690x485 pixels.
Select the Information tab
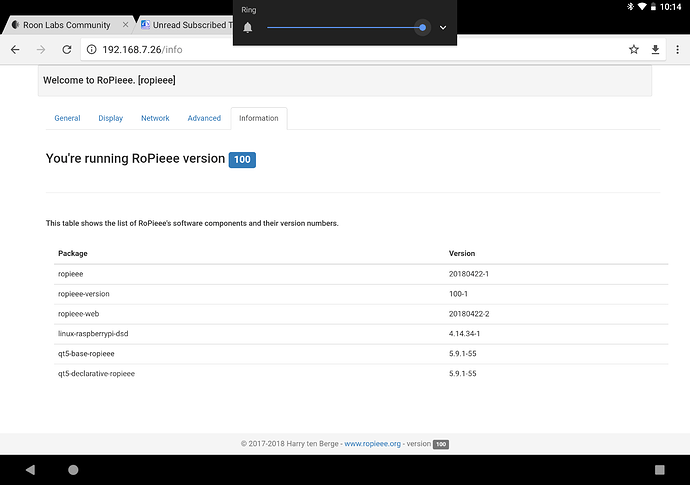click(259, 118)
